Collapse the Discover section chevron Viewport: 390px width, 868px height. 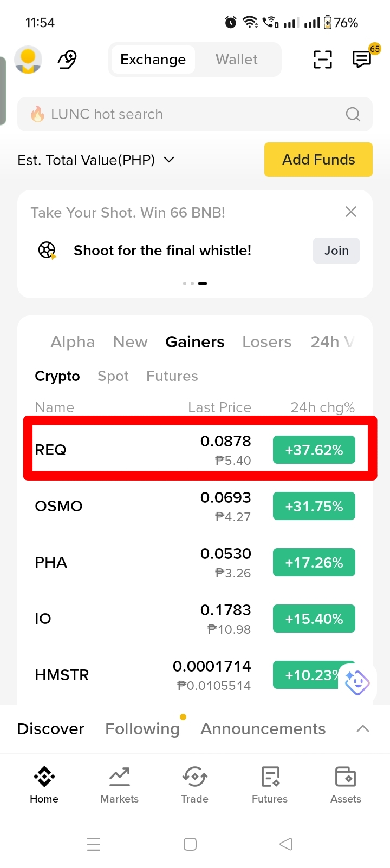pos(363,729)
